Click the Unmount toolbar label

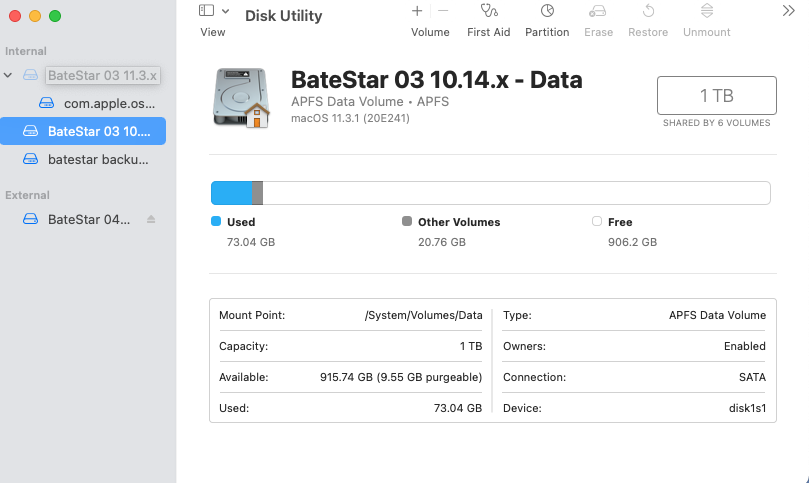(707, 32)
